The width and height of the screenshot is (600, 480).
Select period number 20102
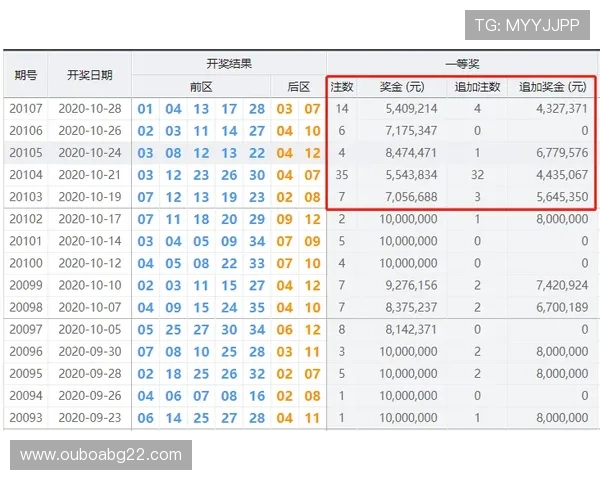coord(26,219)
